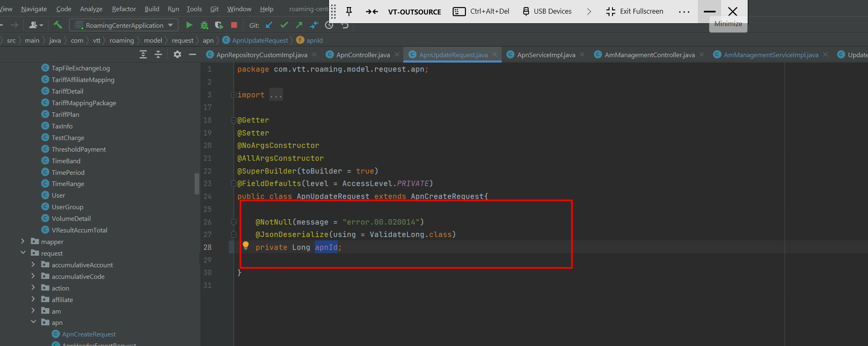Start debugging with the bug icon
Viewport: 868px width, 346px height.
point(204,25)
